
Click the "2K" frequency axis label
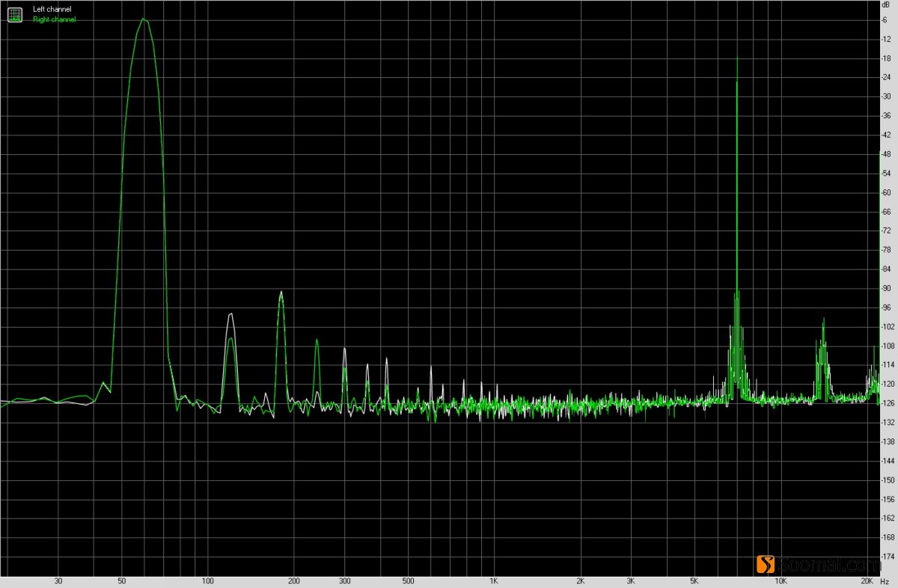click(581, 581)
